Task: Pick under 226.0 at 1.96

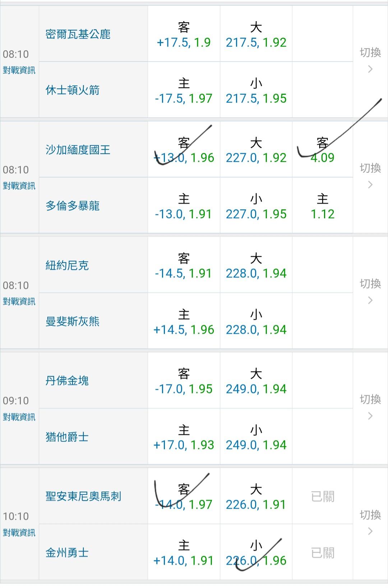Action: point(256,553)
